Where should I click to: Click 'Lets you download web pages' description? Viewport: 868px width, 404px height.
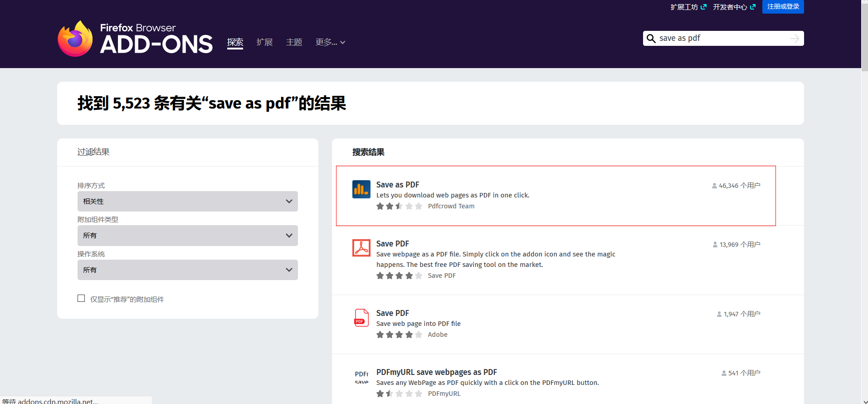point(453,195)
